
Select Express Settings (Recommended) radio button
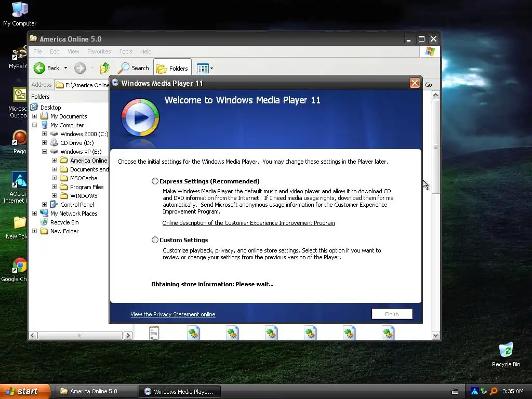155,181
